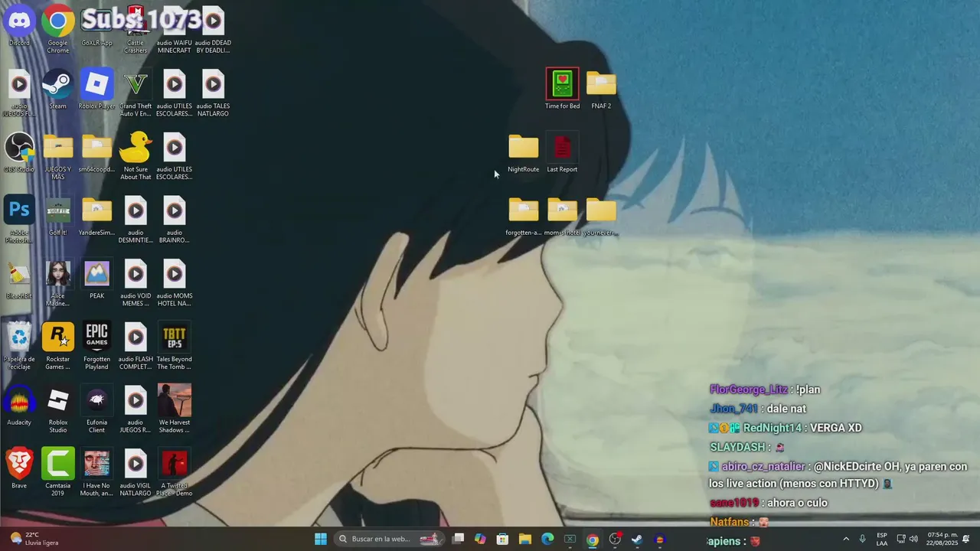Click the Buscar en la web search box
This screenshot has height=551, width=980.
coord(390,539)
